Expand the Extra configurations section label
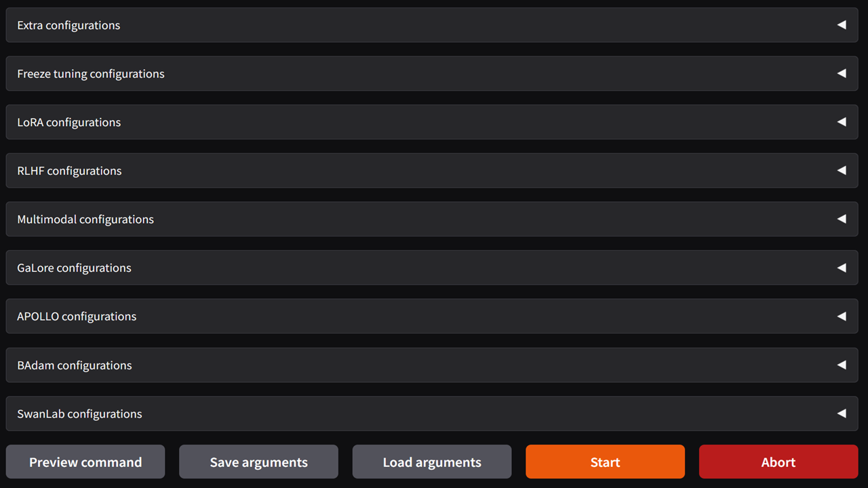The image size is (868, 488). (x=68, y=25)
